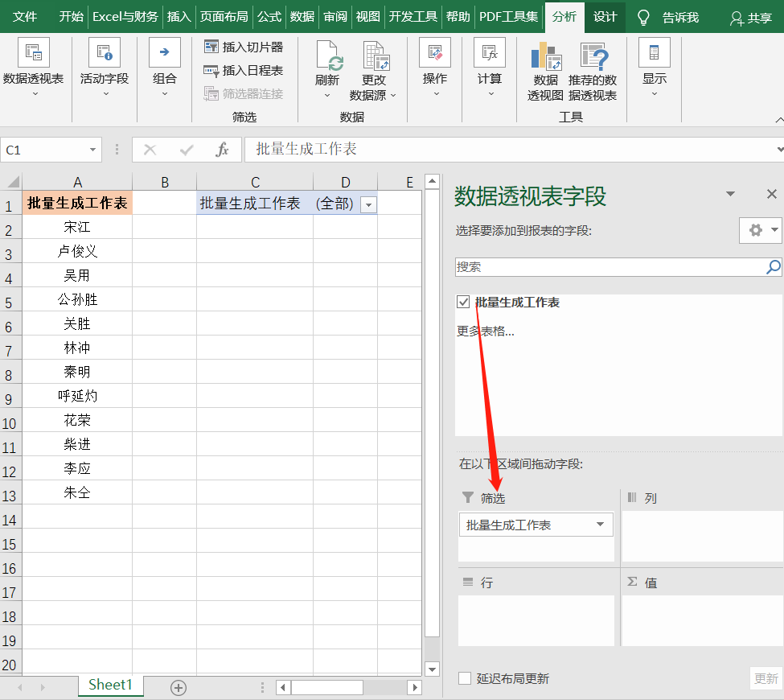Insert a timeline with 插入日程表

[x=244, y=71]
